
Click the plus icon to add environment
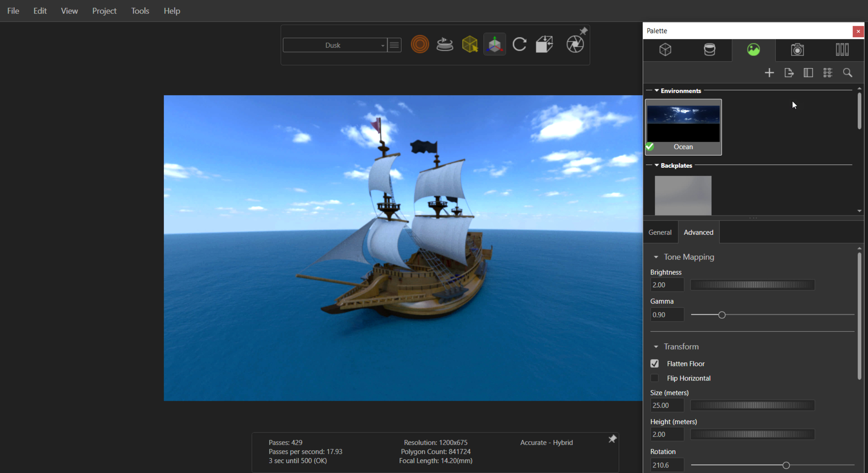coord(769,73)
